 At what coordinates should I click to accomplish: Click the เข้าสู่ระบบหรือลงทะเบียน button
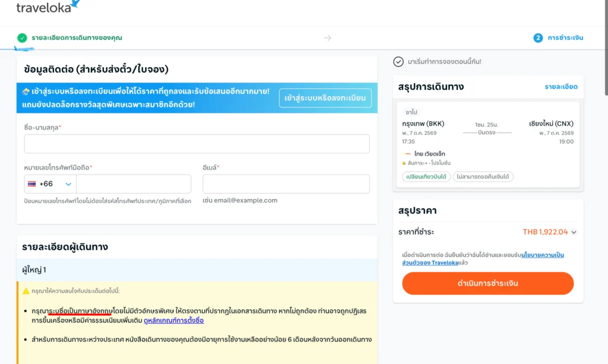pos(325,98)
